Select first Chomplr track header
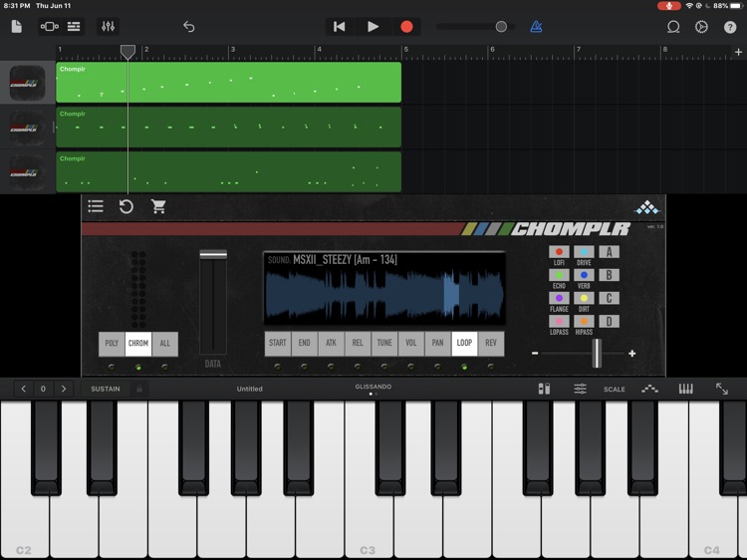Viewport: 747px width, 560px height. point(27,83)
